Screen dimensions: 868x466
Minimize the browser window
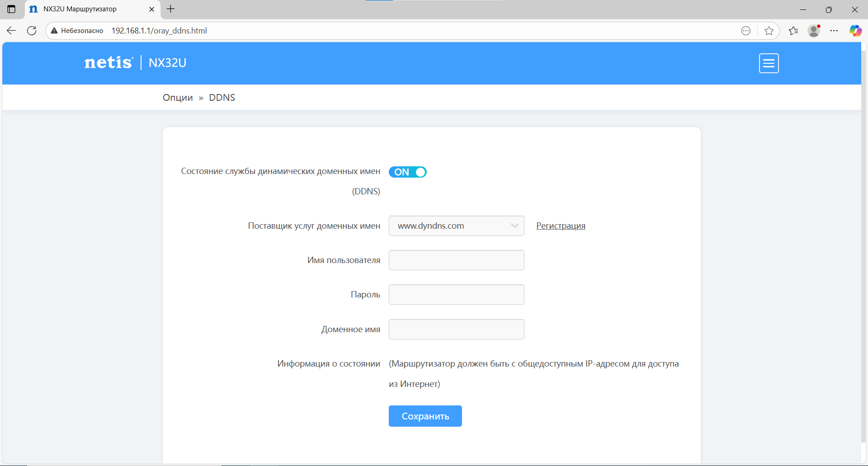(803, 9)
